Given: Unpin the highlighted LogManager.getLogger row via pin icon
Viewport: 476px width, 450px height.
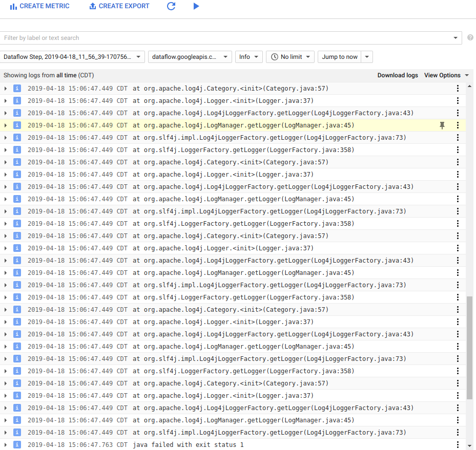Looking at the screenshot, I should [x=442, y=125].
